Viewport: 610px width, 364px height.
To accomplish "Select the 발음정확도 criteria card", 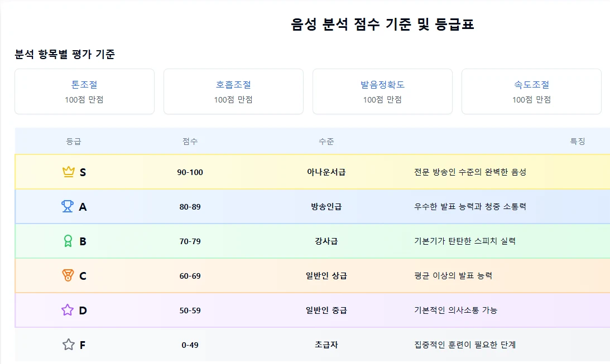I will coord(382,91).
